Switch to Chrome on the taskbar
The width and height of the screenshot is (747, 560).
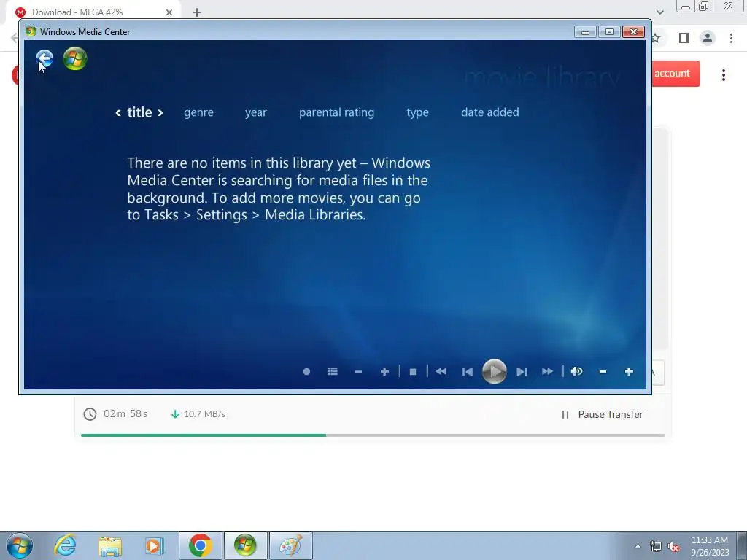(x=201, y=545)
